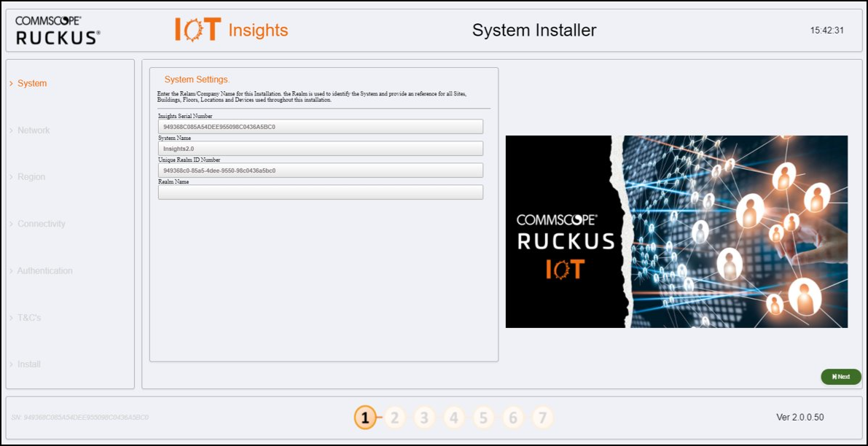Select step 1 in progress indicator

point(365,418)
